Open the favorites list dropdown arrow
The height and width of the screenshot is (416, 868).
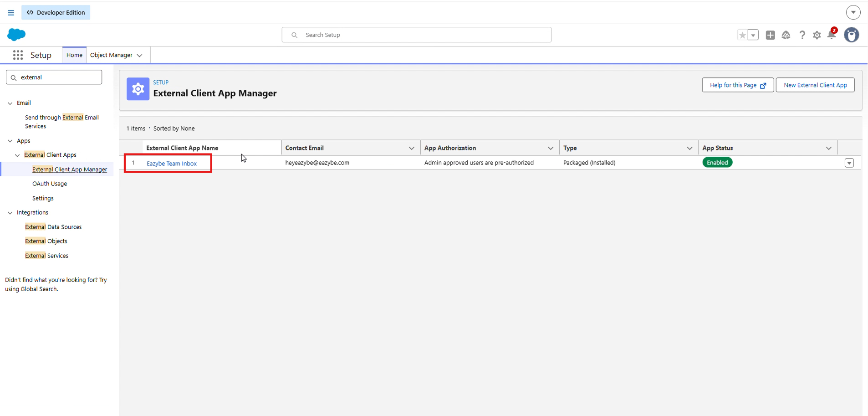[753, 35]
